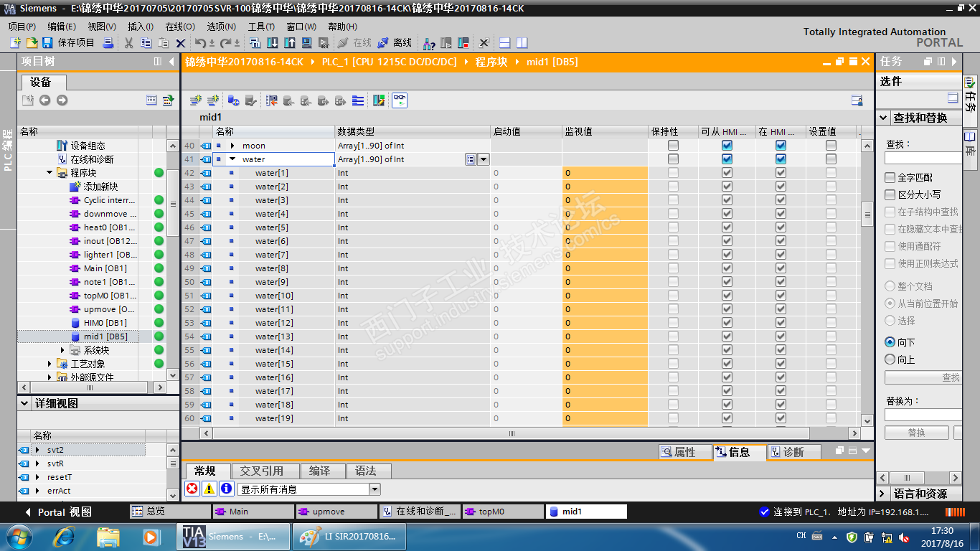Screen dimensions: 980x551
Task: Open the 在线(O) menu
Action: pos(180,27)
